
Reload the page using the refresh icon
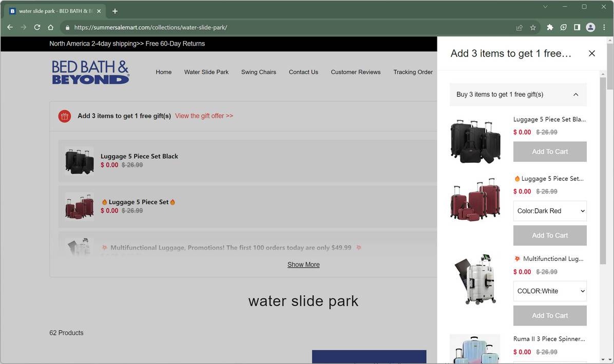(x=37, y=27)
